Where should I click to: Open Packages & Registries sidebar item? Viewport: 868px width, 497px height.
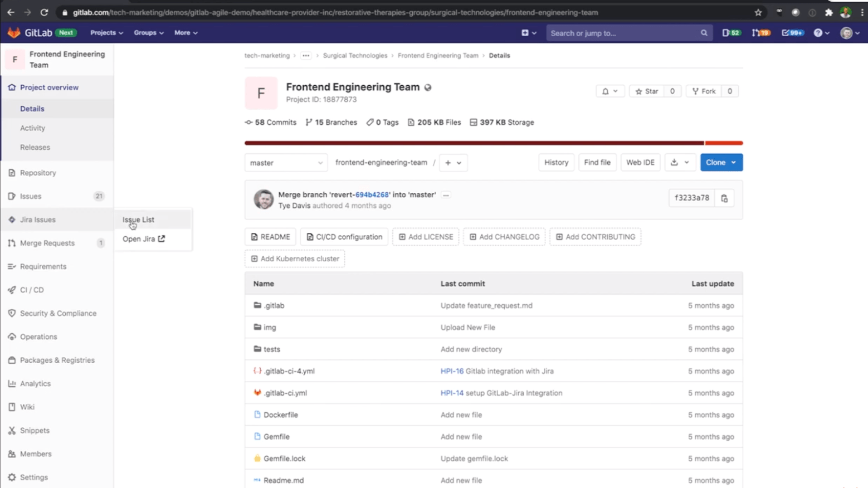(57, 360)
